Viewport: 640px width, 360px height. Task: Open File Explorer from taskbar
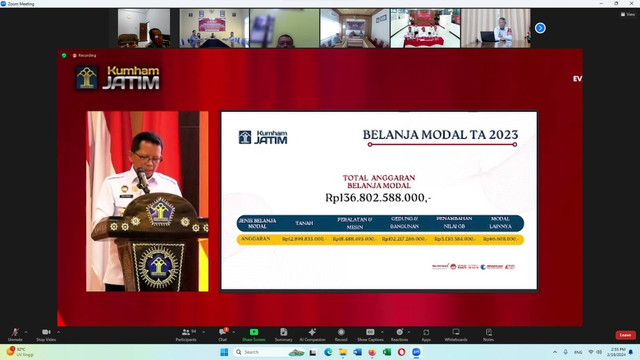[x=343, y=352]
